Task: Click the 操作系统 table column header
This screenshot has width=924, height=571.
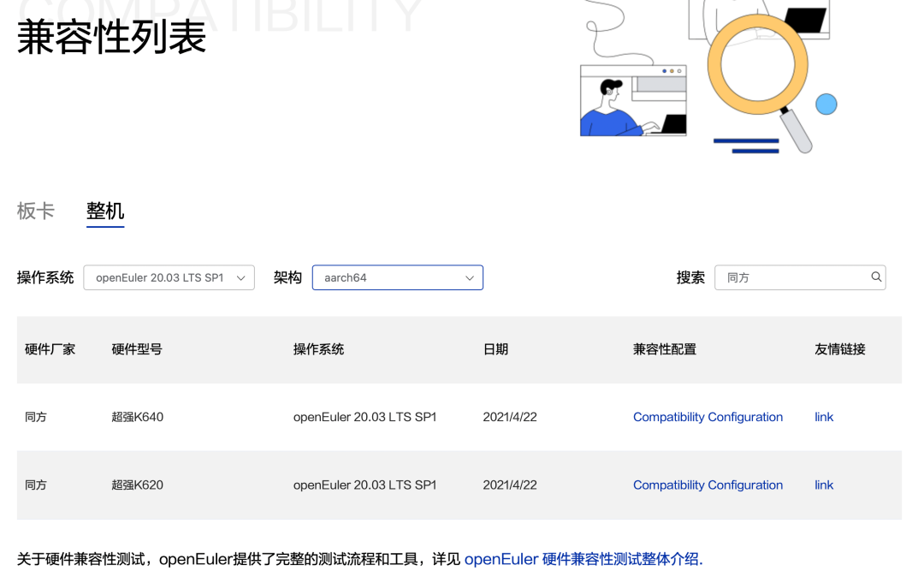Action: point(319,349)
